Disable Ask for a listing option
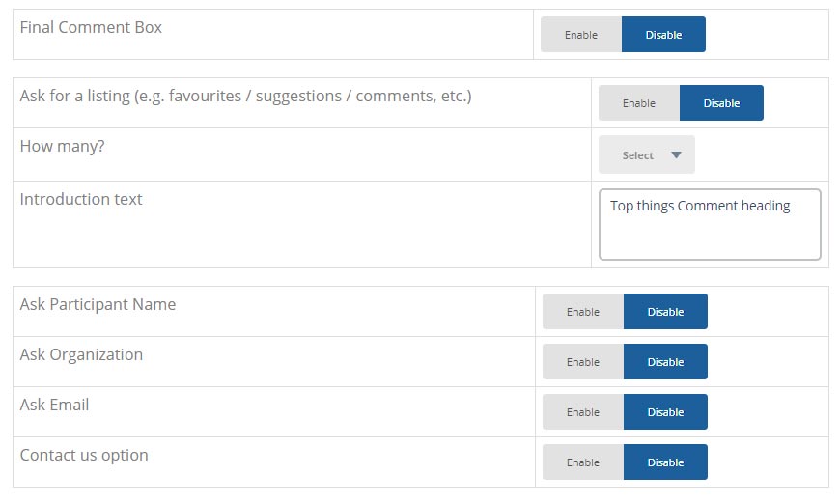Viewport: 840px width, 504px height. pos(721,103)
